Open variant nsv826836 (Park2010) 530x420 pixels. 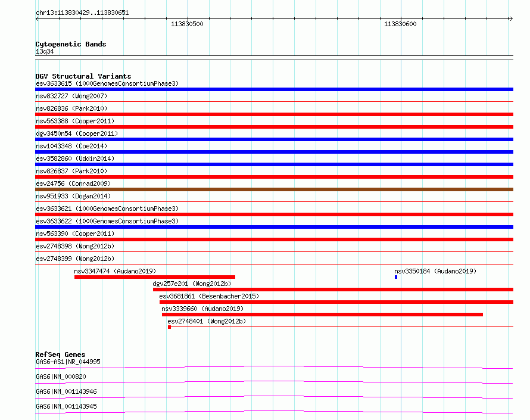click(71, 108)
